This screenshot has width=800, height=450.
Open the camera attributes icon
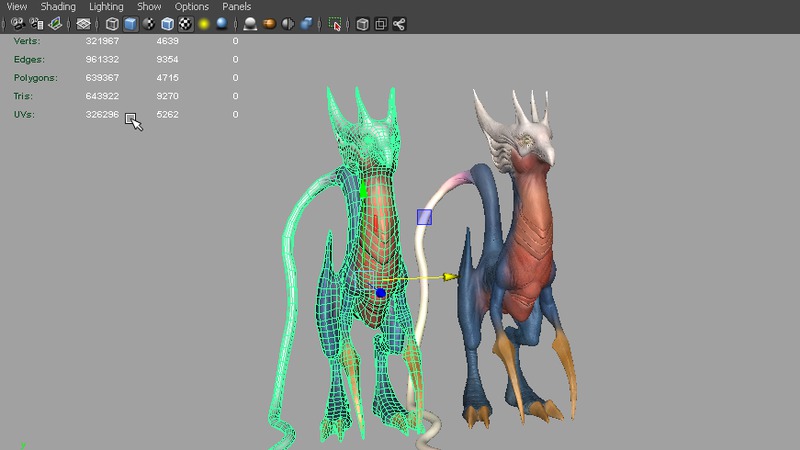tap(37, 23)
